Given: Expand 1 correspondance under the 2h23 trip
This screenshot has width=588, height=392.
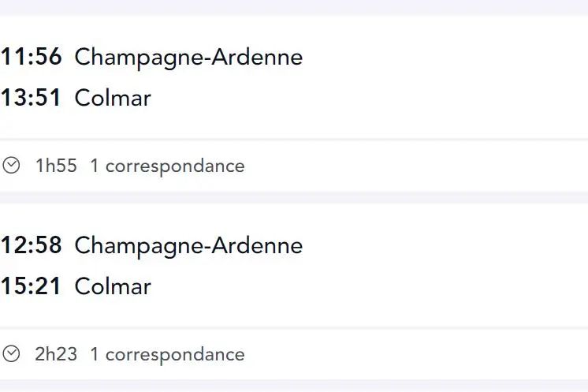Looking at the screenshot, I should tap(167, 354).
